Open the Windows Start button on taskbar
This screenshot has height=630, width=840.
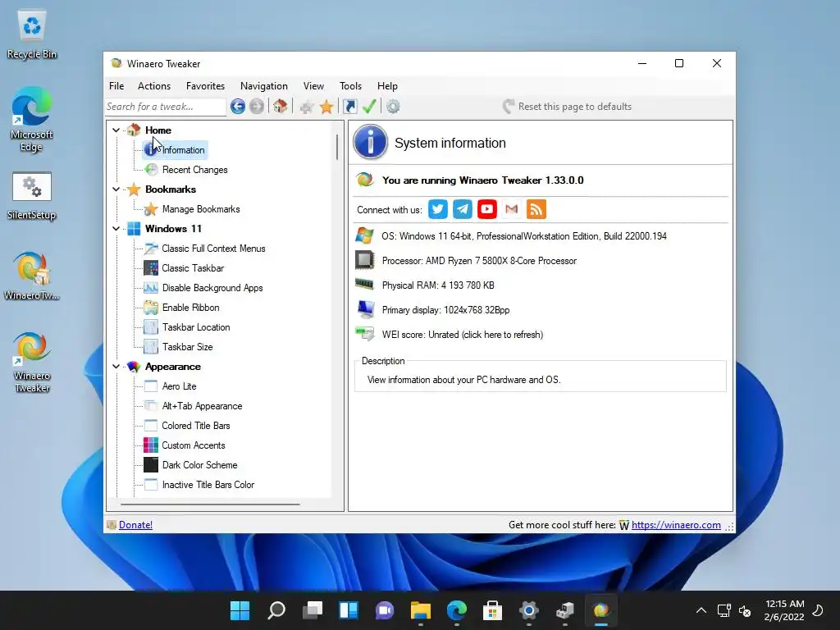240,610
